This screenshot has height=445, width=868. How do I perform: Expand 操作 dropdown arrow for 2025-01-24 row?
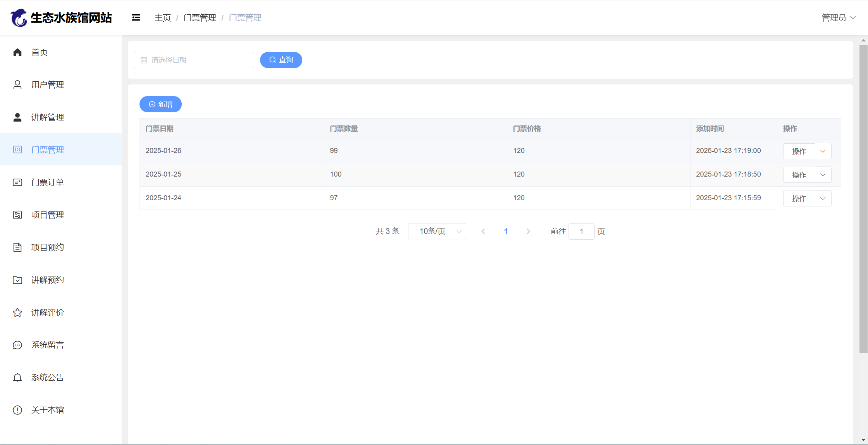click(x=823, y=198)
